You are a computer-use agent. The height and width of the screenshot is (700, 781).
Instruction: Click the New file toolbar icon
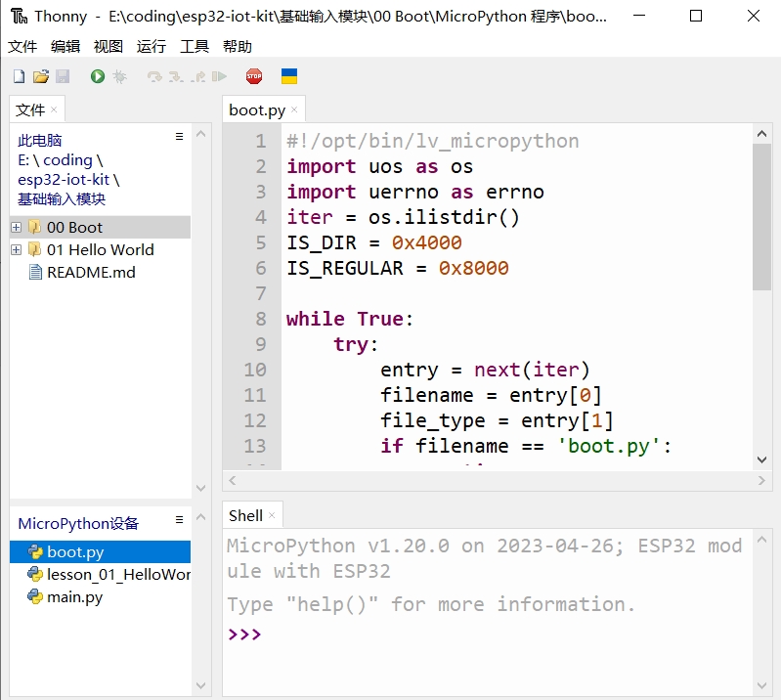[20, 76]
